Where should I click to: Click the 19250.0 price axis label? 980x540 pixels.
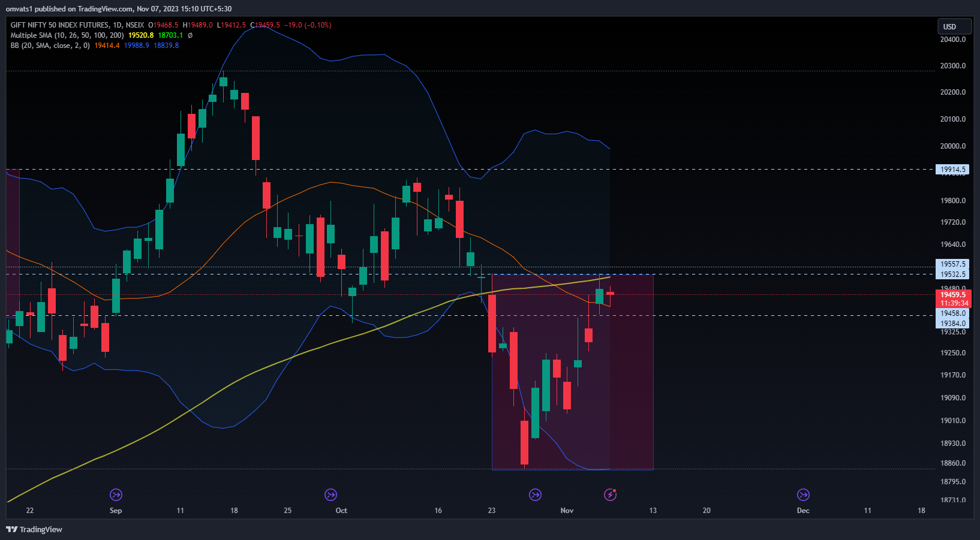click(953, 353)
